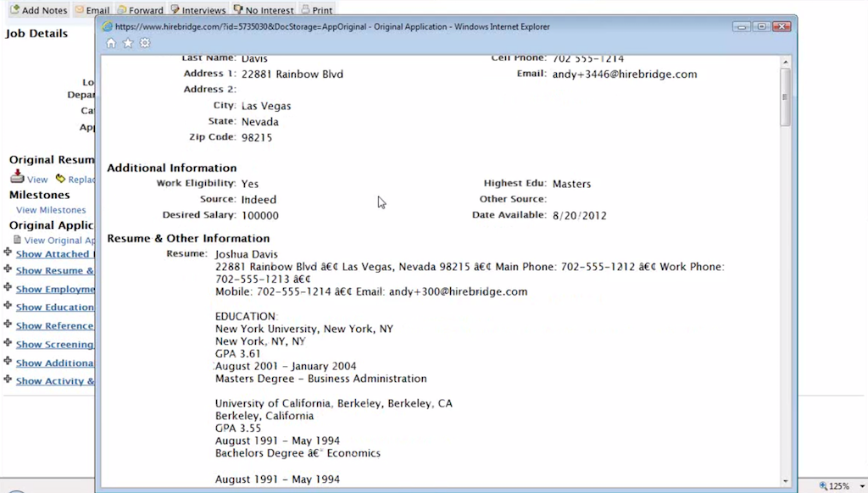Click the Show Education link

[x=55, y=307]
